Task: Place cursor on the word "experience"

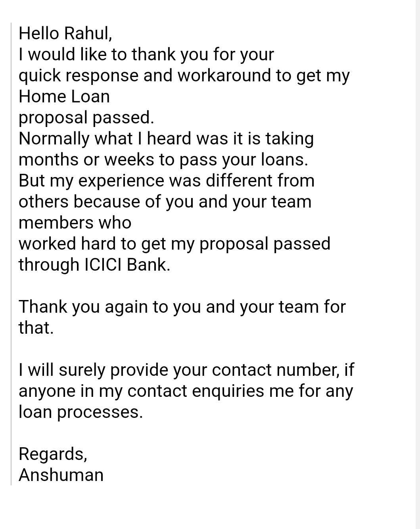Action: click(121, 181)
